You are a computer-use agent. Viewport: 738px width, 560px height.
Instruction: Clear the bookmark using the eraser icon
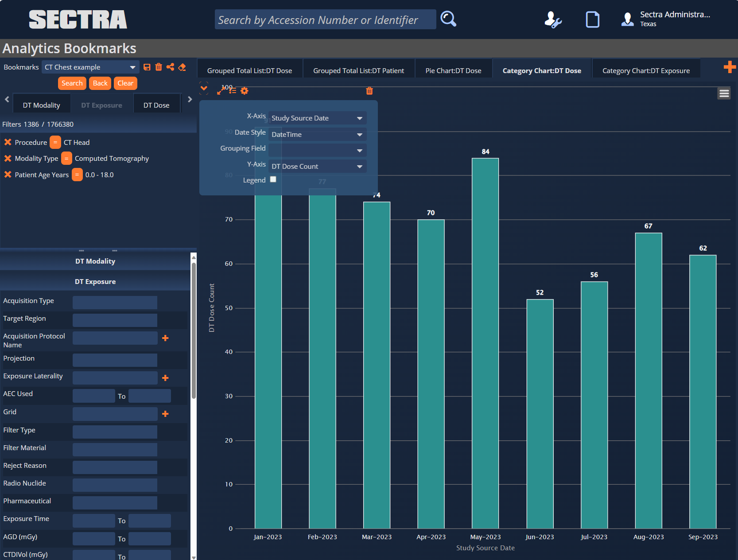[182, 67]
